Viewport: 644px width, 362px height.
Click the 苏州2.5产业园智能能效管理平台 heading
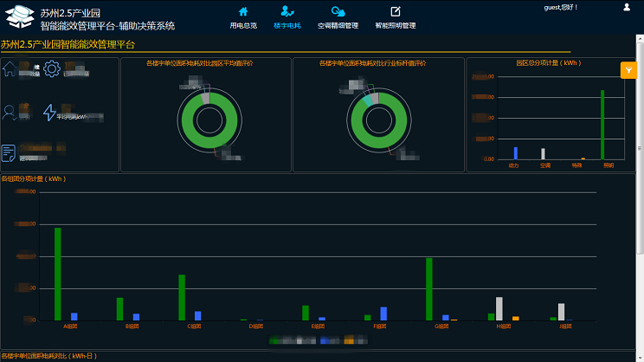click(68, 44)
